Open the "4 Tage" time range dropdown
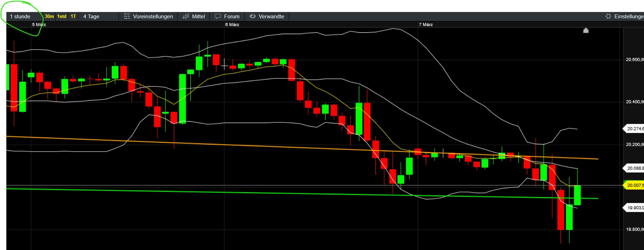Viewport: 644px width, 250px height. click(x=99, y=17)
